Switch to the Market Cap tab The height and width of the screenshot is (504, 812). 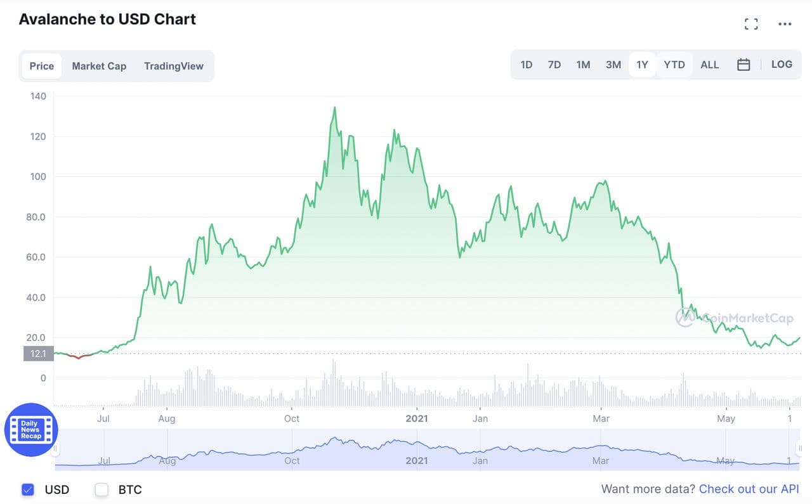pos(99,66)
